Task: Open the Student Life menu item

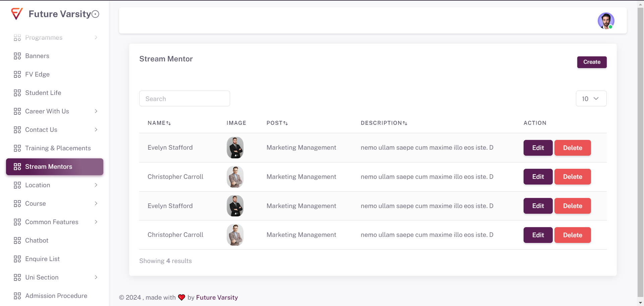Action: point(43,93)
